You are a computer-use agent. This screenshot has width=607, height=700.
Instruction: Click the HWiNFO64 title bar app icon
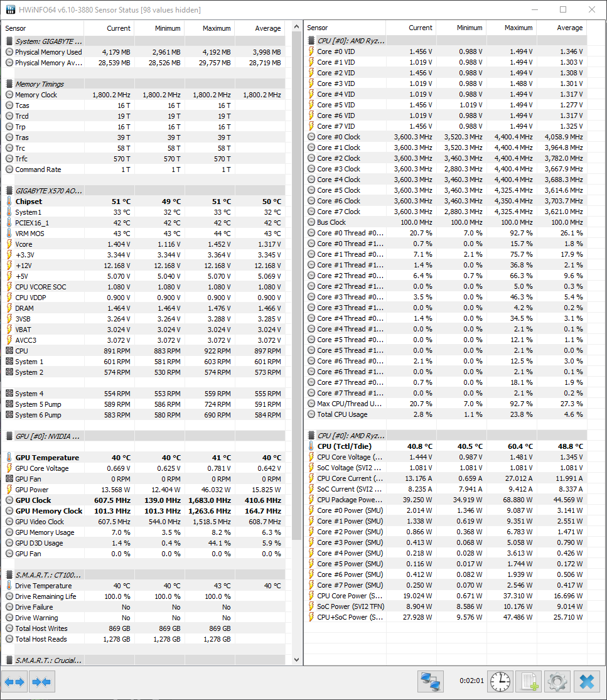coord(10,9)
